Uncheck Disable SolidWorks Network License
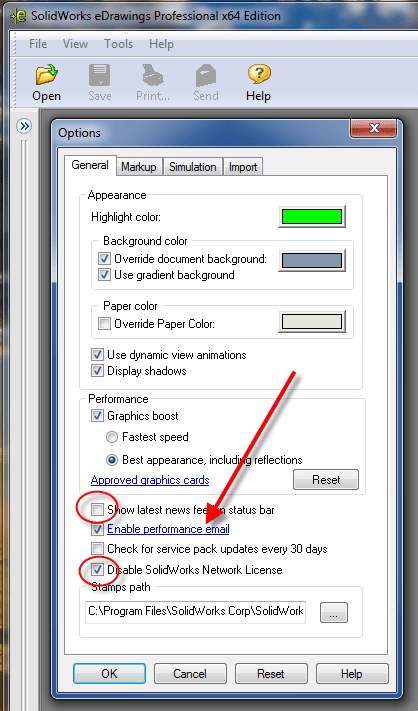Image resolution: width=418 pixels, height=711 pixels. point(97,569)
